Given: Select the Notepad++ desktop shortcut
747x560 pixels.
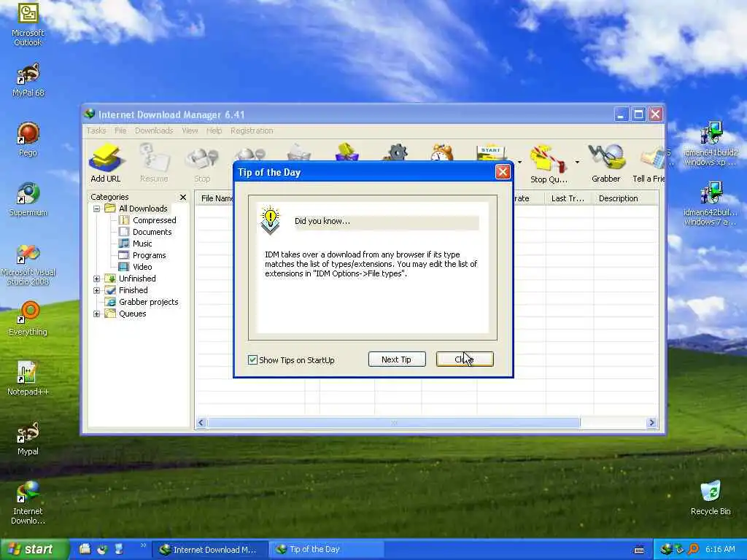Looking at the screenshot, I should coord(28,378).
